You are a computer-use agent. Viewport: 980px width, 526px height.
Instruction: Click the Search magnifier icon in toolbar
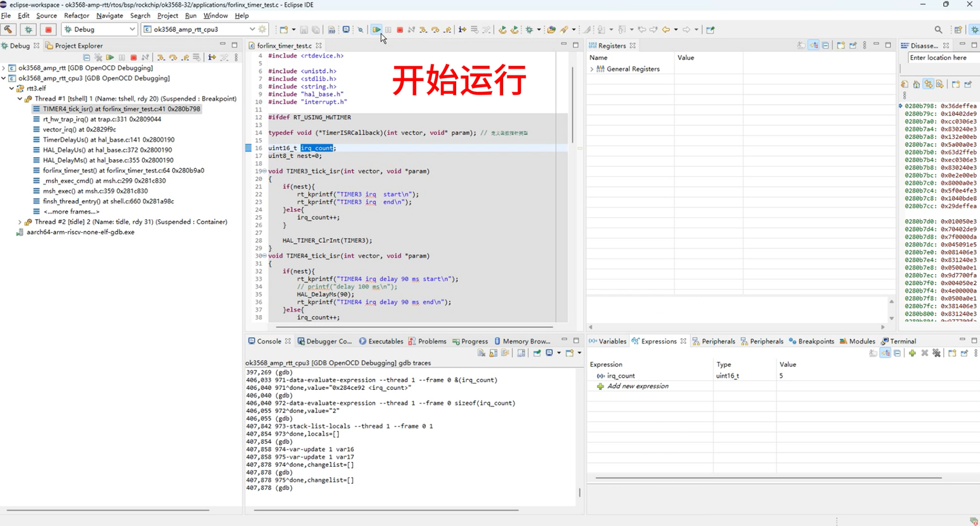tap(938, 30)
